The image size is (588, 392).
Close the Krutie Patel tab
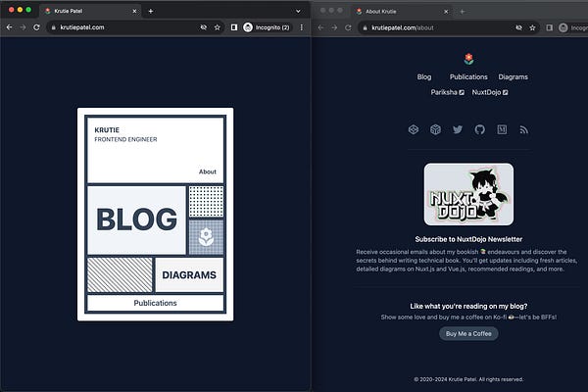(134, 11)
